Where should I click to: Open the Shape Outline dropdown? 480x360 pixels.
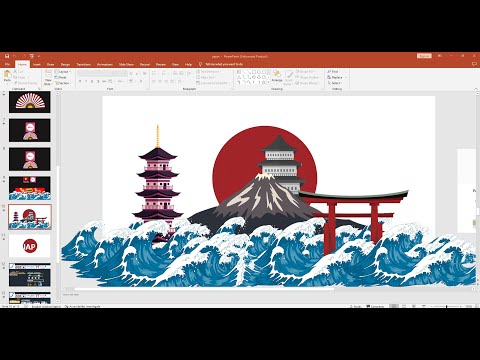[307, 77]
